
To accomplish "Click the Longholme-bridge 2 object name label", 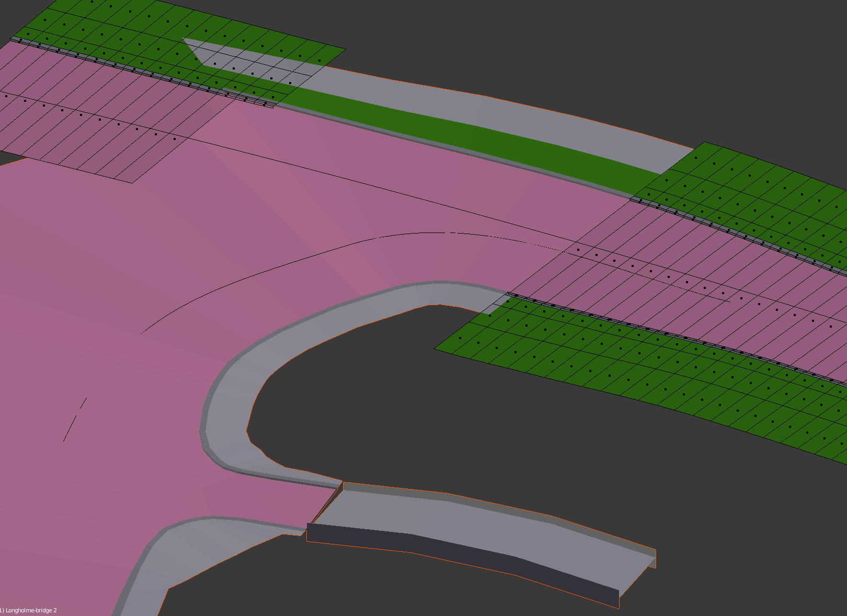I will [x=29, y=610].
